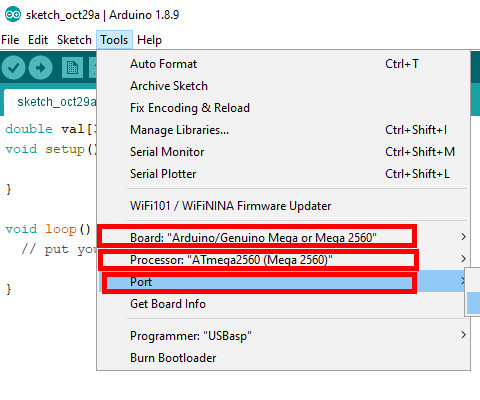This screenshot has height=400, width=480.
Task: Launch the Serial Monitor
Action: click(283, 152)
